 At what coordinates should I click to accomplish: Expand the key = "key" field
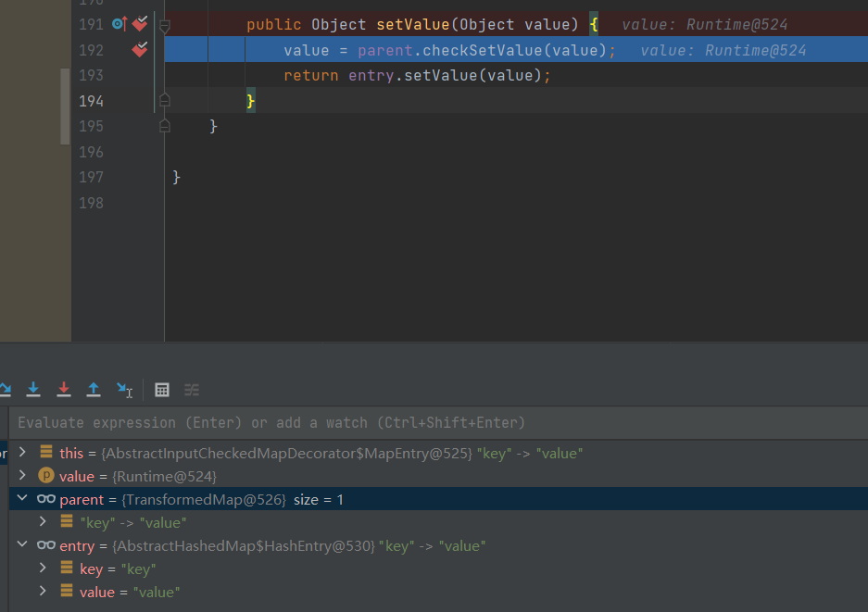click(x=43, y=568)
